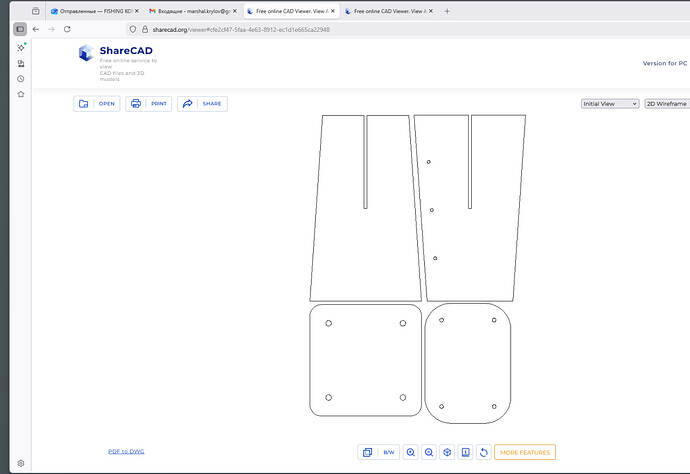Follow the PDF to DWG link
Viewport: 690px width, 474px height.
click(126, 452)
